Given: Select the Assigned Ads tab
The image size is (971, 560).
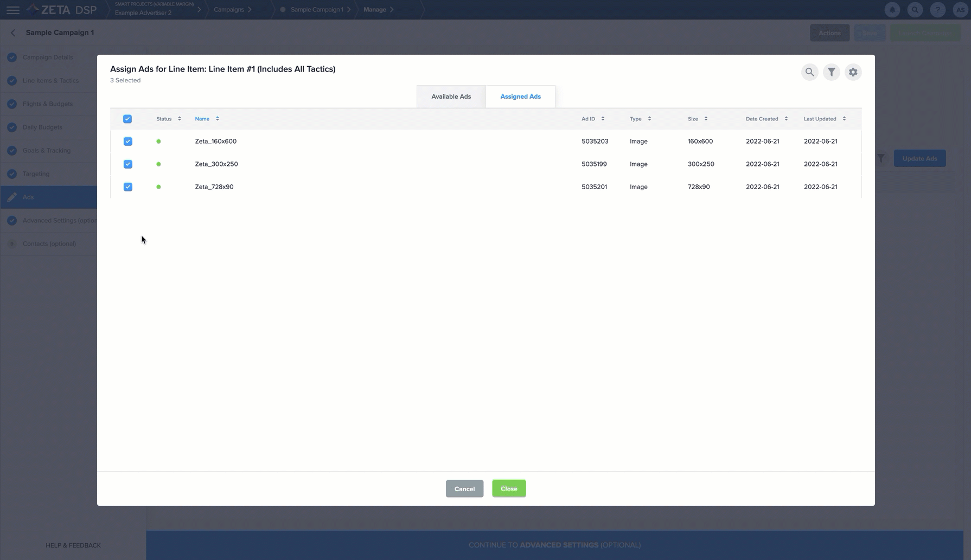Looking at the screenshot, I should click(x=520, y=96).
